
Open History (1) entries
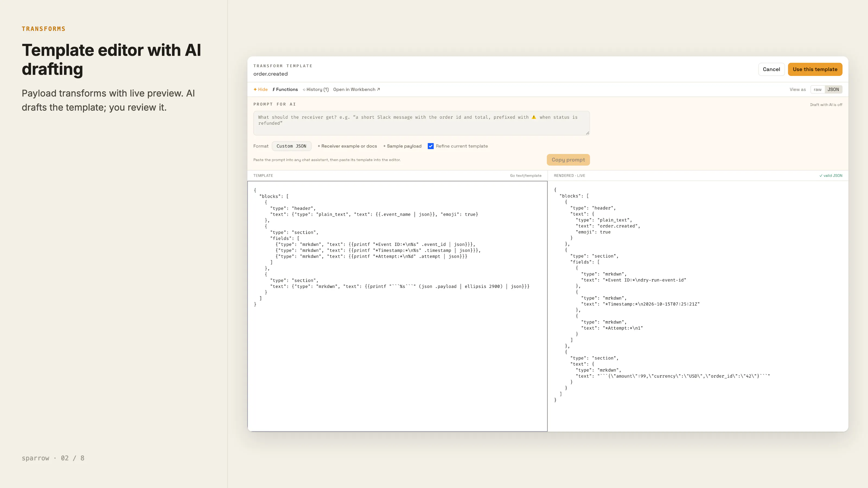pyautogui.click(x=316, y=89)
